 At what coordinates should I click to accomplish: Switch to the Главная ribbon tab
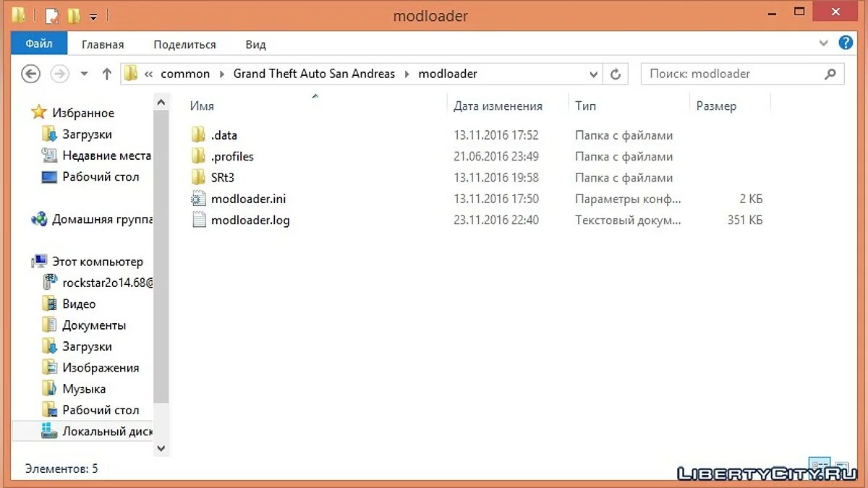103,44
